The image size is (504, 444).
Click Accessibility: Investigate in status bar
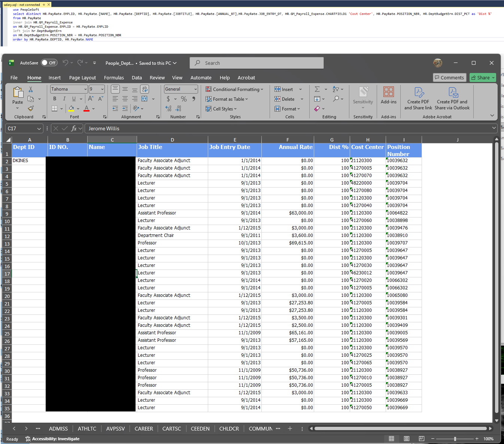pyautogui.click(x=52, y=439)
